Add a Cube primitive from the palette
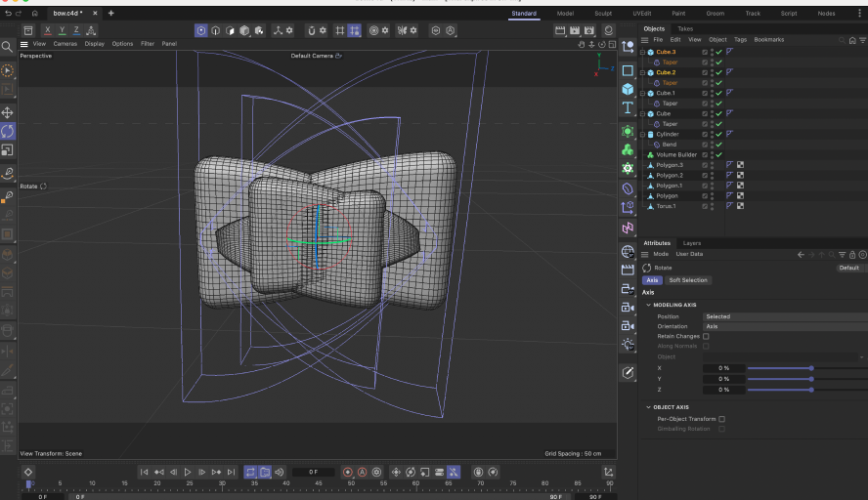868x500 pixels. [628, 89]
